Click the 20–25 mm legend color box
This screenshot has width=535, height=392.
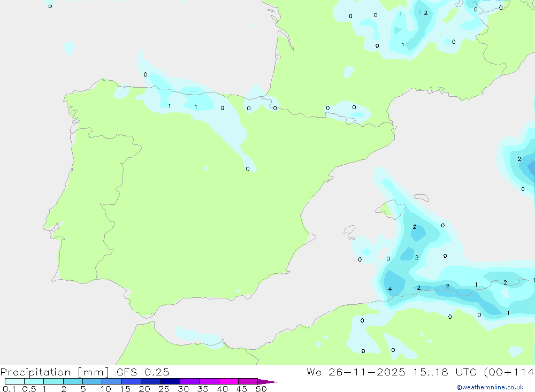pos(150,381)
